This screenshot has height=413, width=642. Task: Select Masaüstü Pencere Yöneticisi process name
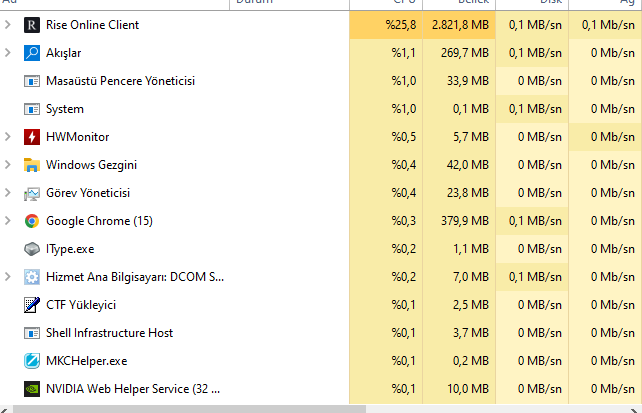click(x=120, y=81)
